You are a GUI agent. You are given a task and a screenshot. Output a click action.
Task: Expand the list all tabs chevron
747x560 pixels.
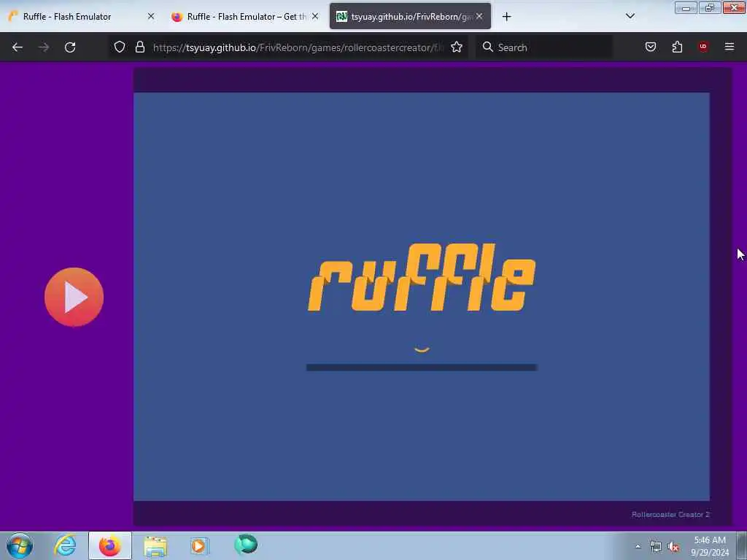[x=630, y=16]
